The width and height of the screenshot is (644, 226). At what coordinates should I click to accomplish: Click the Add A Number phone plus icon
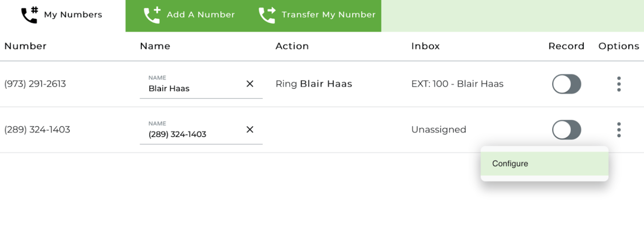pyautogui.click(x=152, y=15)
